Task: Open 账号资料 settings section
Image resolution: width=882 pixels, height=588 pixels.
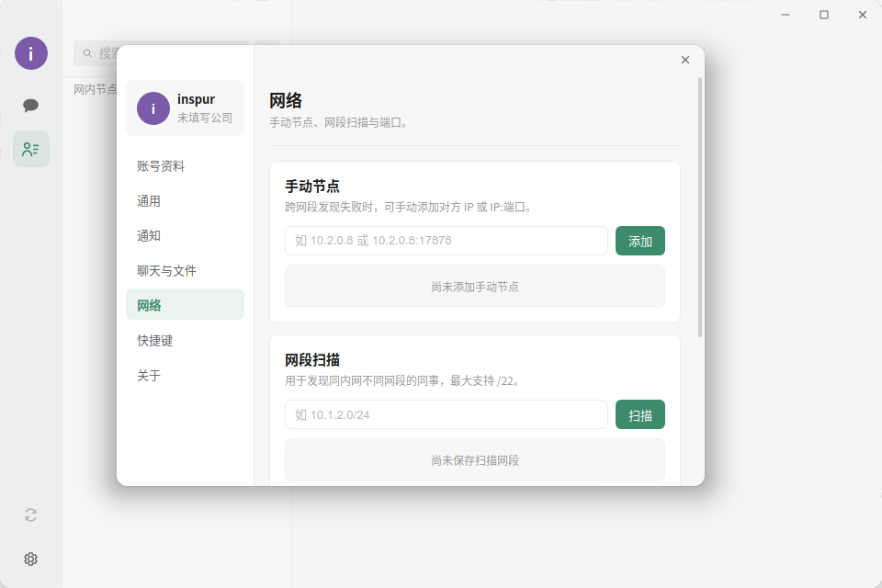Action: 185,166
